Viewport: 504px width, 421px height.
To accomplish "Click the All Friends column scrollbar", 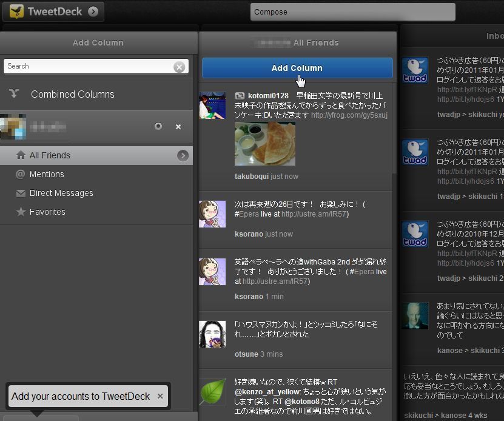I will 394,129.
